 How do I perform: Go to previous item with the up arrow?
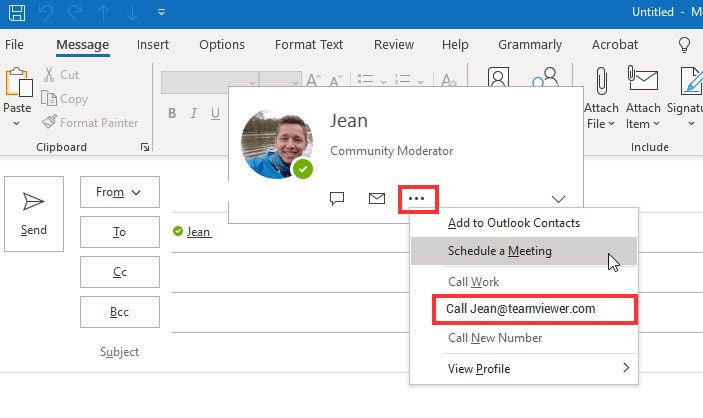click(x=104, y=12)
